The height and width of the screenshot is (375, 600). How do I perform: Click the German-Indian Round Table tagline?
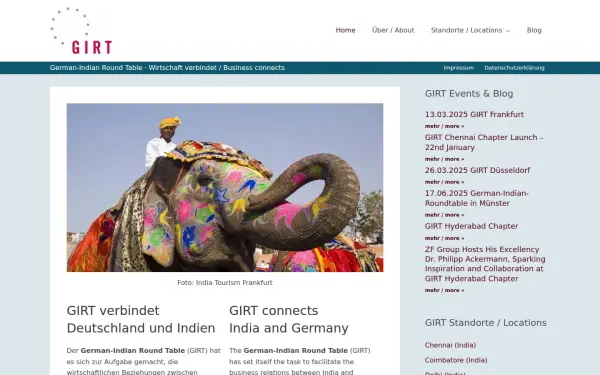[x=167, y=68]
